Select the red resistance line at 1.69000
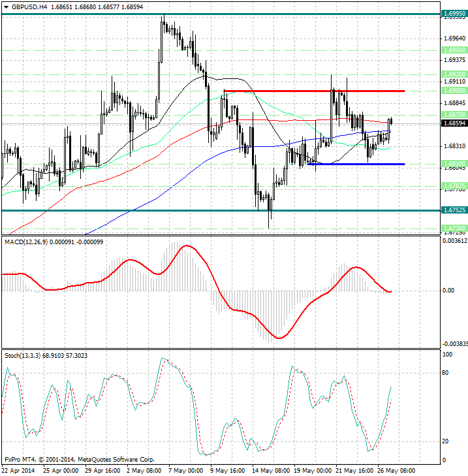The image size is (468, 476). pyautogui.click(x=314, y=91)
